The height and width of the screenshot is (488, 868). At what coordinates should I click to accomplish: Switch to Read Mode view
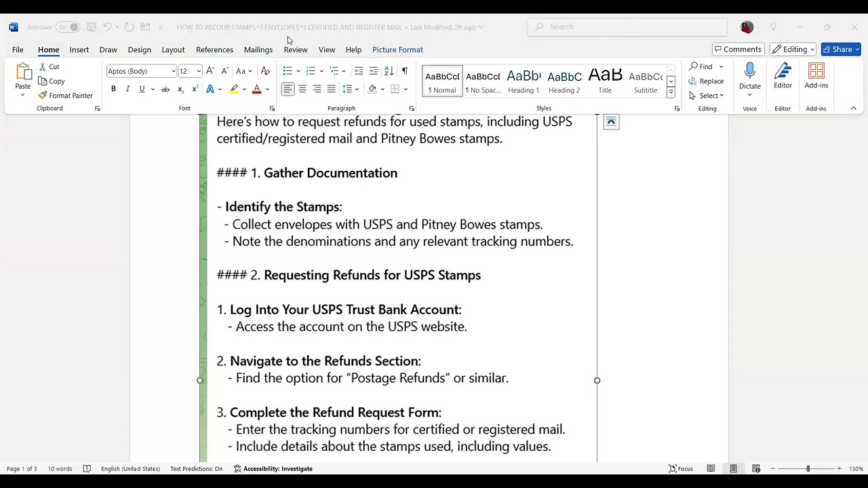coord(711,468)
